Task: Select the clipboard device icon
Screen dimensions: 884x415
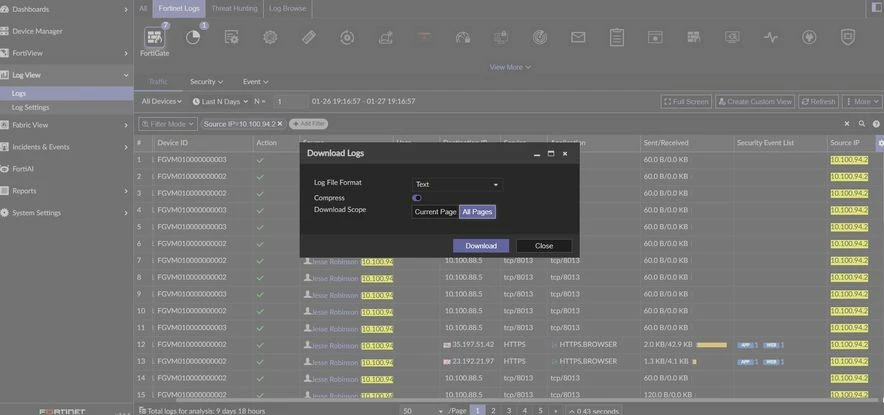Action: point(616,38)
